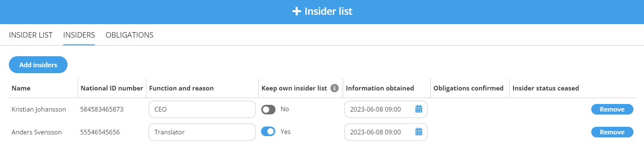
Task: Go to the OBLIGATIONS tab
Action: click(x=130, y=35)
